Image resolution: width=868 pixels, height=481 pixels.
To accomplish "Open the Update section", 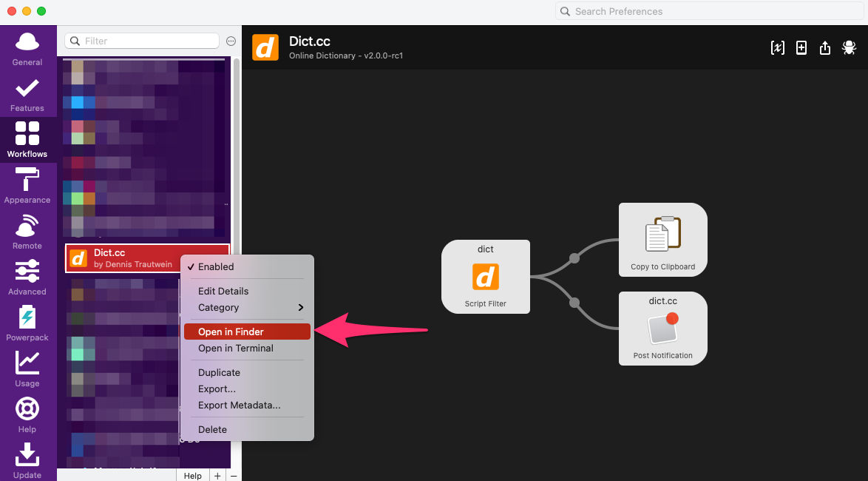I will [x=27, y=460].
